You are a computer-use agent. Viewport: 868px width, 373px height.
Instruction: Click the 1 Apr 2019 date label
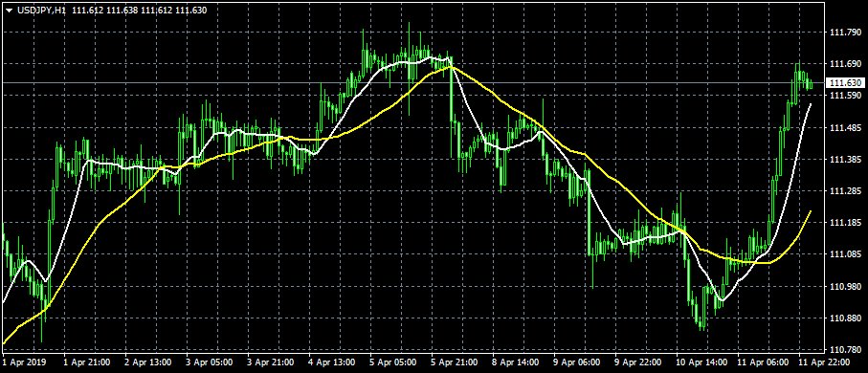(24, 362)
